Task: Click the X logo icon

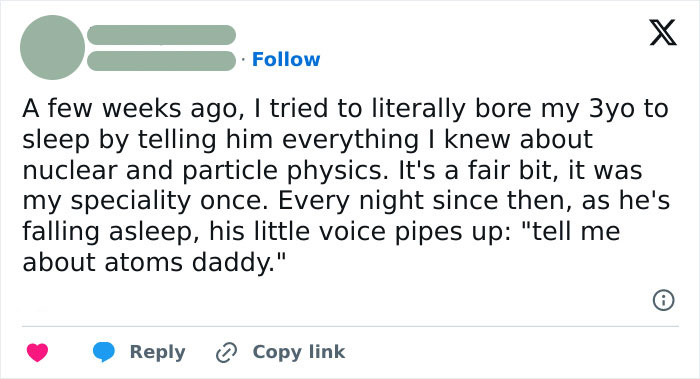Action: 663,33
